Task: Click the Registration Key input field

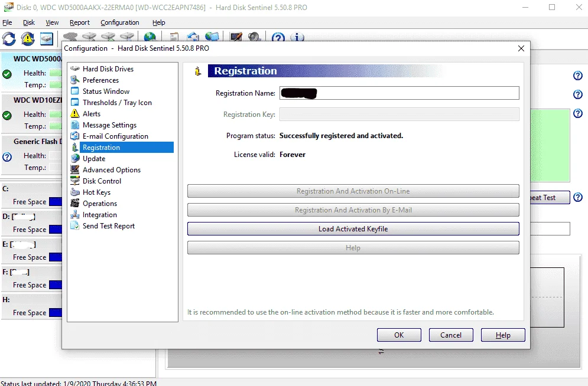Action: click(x=399, y=114)
